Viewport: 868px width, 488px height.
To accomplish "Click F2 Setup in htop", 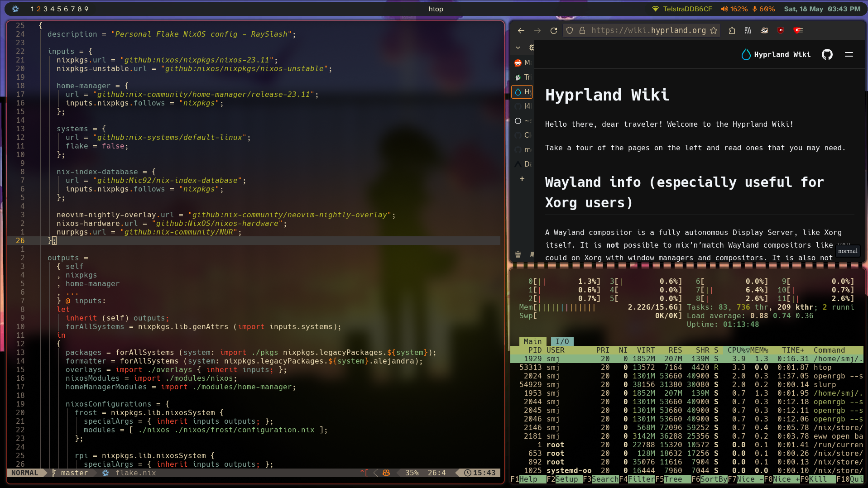I will point(564,479).
